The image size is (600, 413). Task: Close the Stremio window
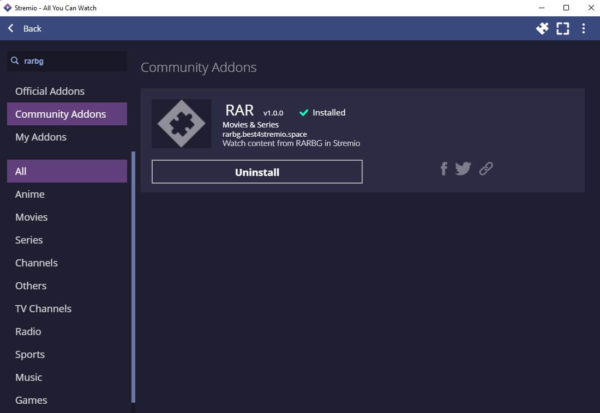point(591,8)
